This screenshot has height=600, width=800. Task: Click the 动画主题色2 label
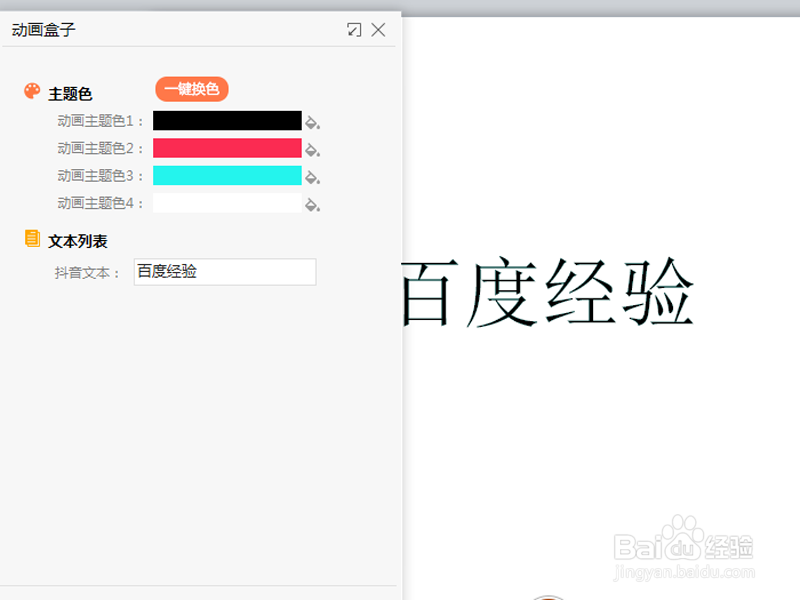pyautogui.click(x=100, y=148)
